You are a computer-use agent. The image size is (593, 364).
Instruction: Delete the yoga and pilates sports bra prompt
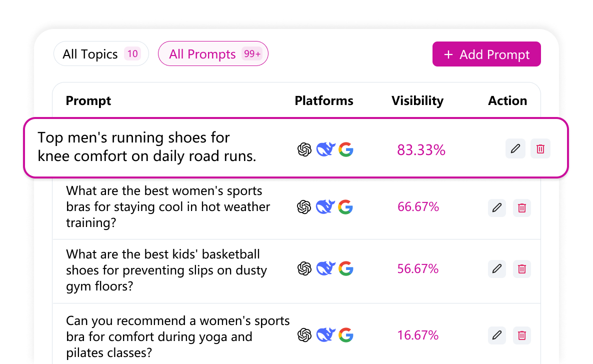(522, 335)
